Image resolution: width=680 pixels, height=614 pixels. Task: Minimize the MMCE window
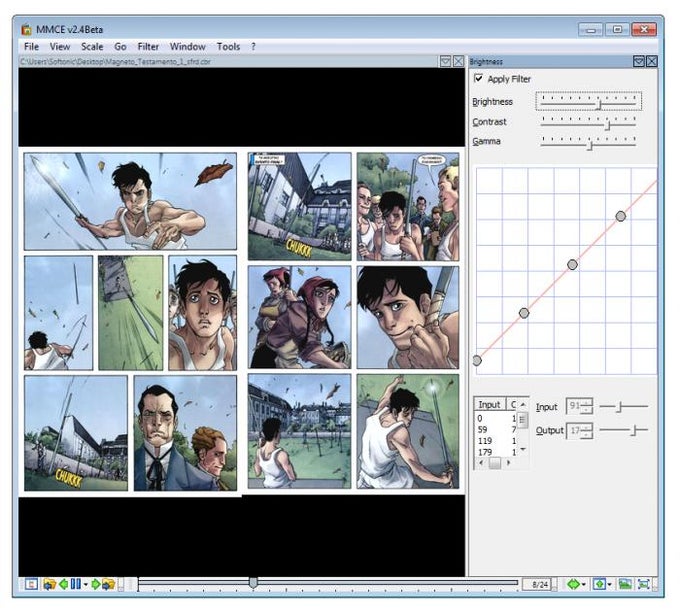pos(590,29)
